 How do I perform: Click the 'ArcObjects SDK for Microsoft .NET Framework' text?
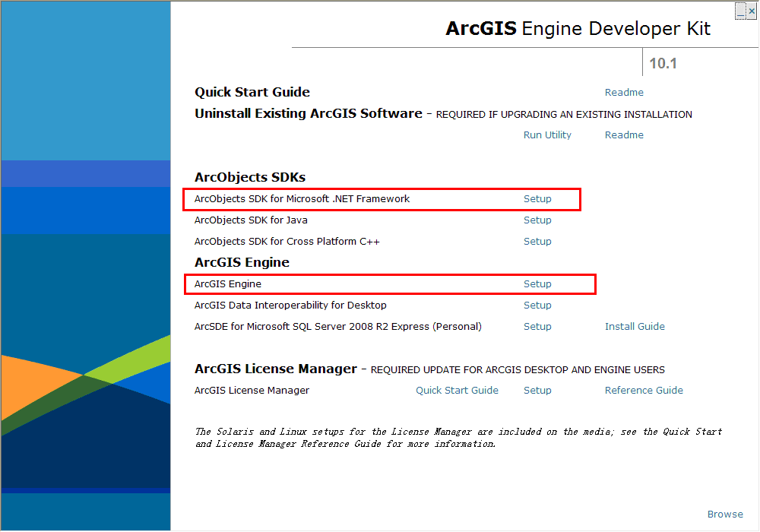pos(302,198)
